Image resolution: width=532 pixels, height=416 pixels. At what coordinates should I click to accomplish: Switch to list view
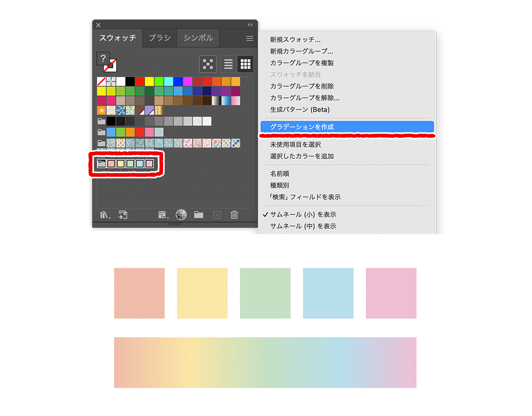(x=229, y=64)
